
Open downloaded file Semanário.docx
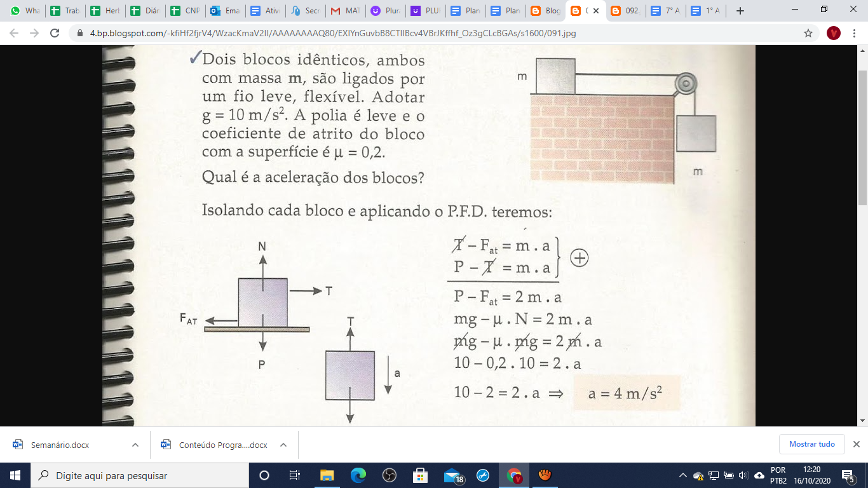coord(62,445)
